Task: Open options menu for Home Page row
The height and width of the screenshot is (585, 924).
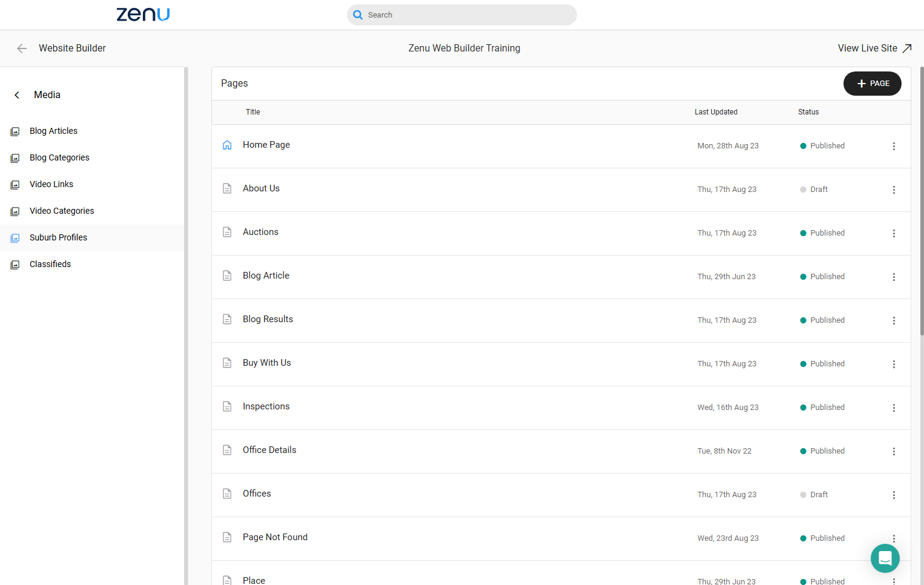Action: pyautogui.click(x=894, y=146)
